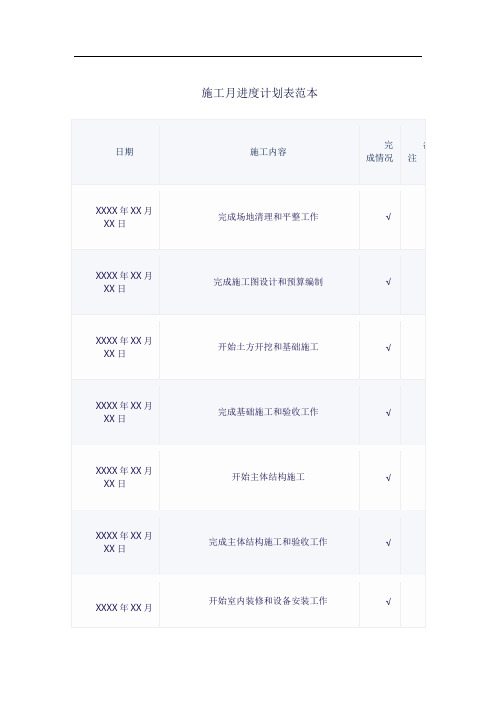Click the document title 施工月进度计划表范本
Viewport: 496px width, 702px height.
[259, 93]
